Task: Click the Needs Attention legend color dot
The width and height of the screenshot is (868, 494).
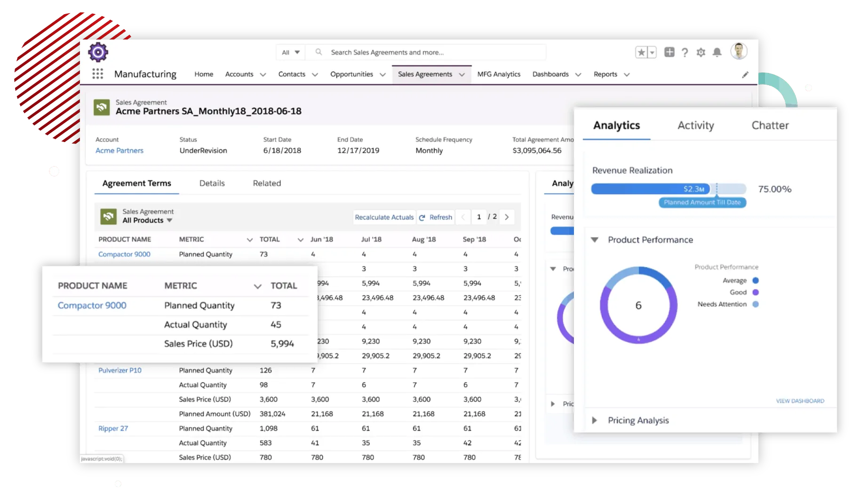Action: (x=755, y=304)
